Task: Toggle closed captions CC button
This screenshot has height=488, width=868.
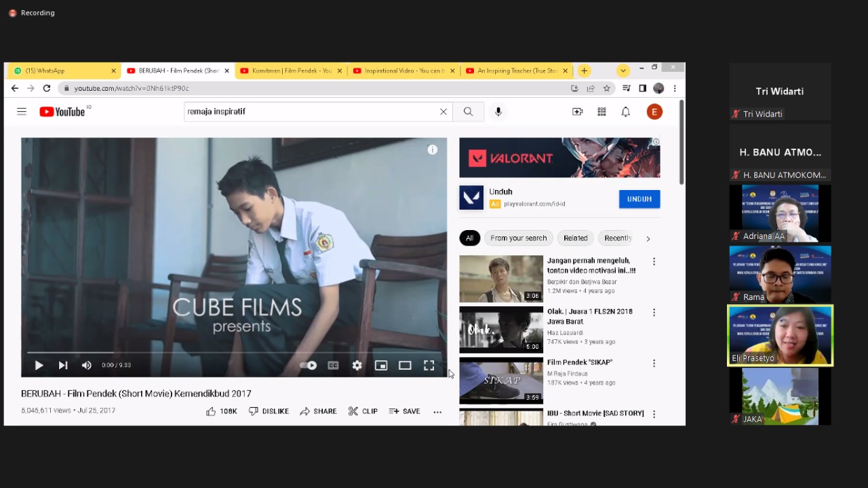Action: coord(333,365)
